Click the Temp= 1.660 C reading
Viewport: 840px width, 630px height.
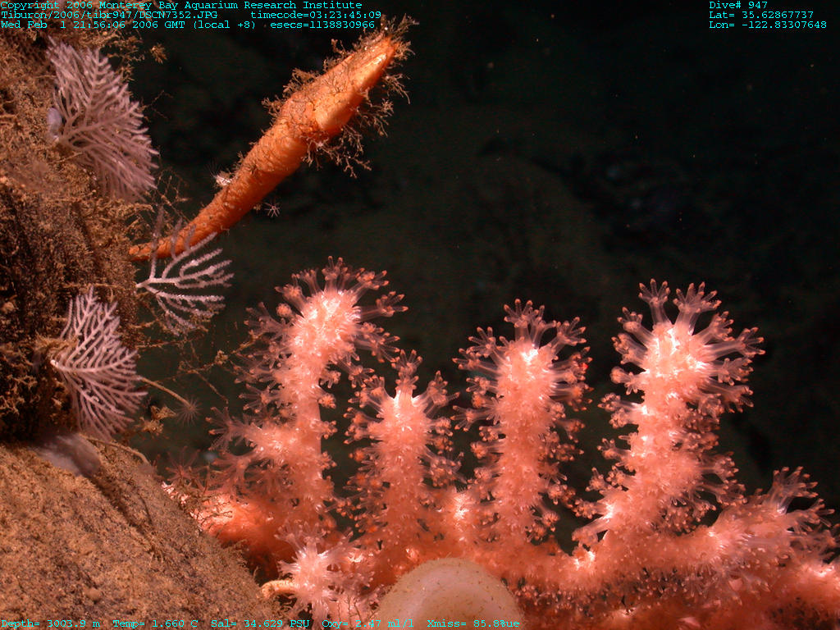(155, 623)
